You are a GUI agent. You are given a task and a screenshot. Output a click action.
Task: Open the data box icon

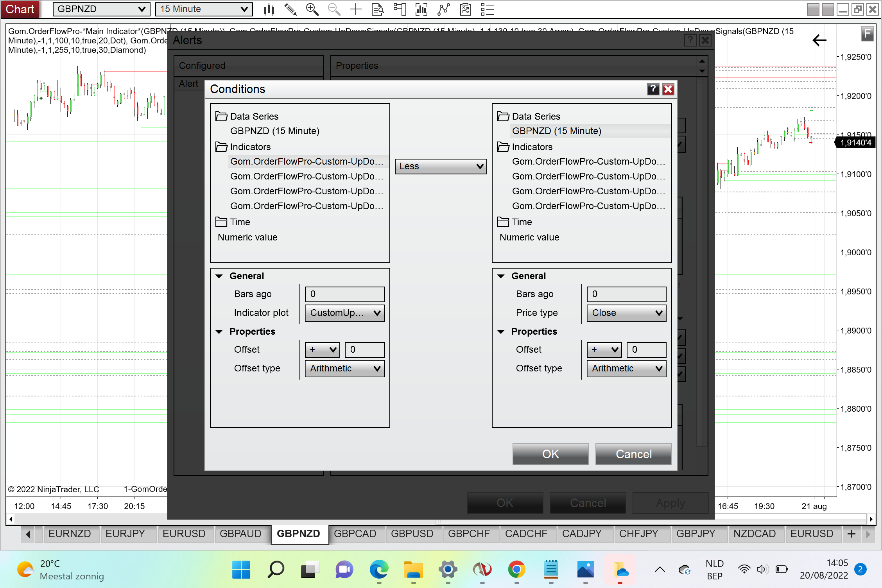[x=378, y=9]
